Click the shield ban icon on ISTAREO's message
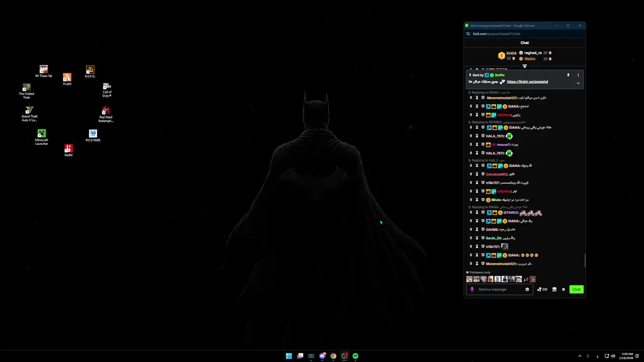Image resolution: width=644 pixels, height=362 pixels. click(483, 213)
